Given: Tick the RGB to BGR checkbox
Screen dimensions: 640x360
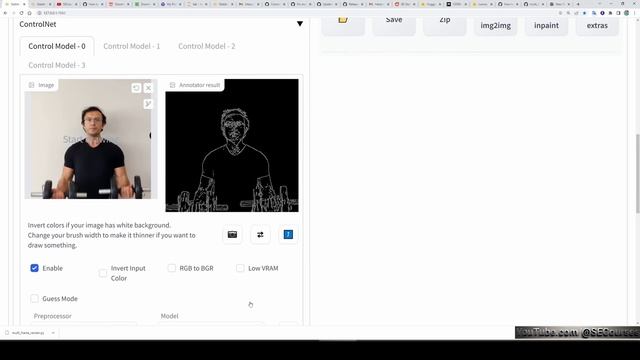Looking at the screenshot, I should (x=171, y=268).
